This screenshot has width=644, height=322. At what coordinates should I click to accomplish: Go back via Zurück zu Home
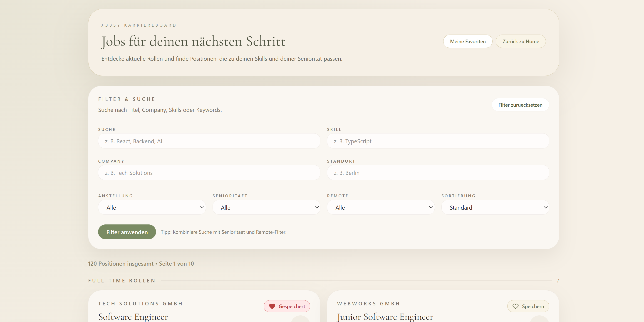pyautogui.click(x=521, y=41)
